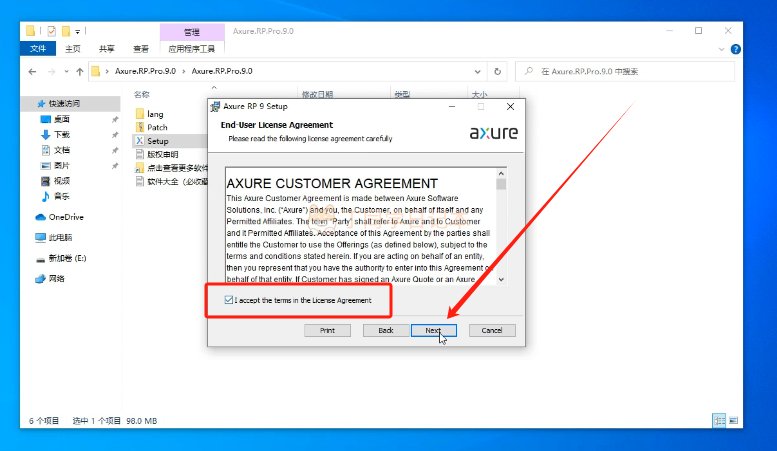Refresh the Explorer folder view
Viewport: 777px width, 451px height.
pos(498,71)
